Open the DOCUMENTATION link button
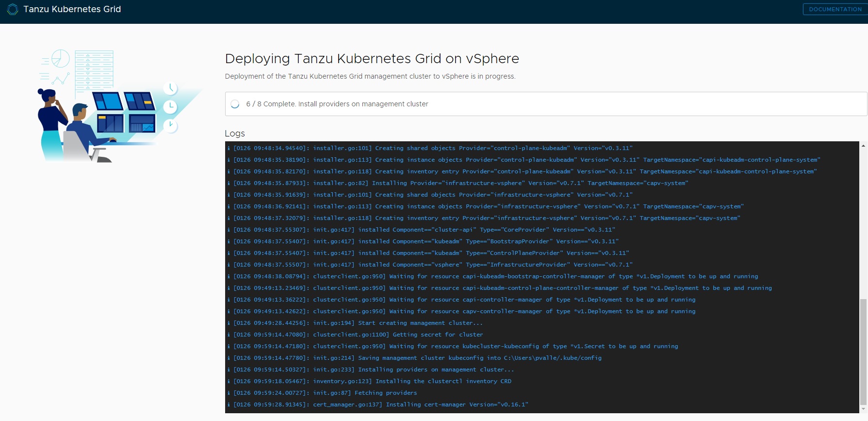The height and width of the screenshot is (421, 868). point(835,9)
